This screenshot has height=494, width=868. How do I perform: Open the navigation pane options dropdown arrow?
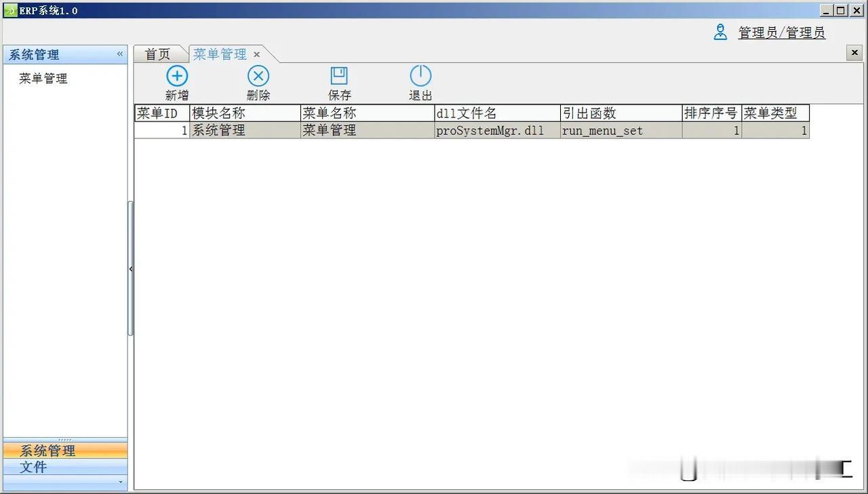[x=121, y=482]
